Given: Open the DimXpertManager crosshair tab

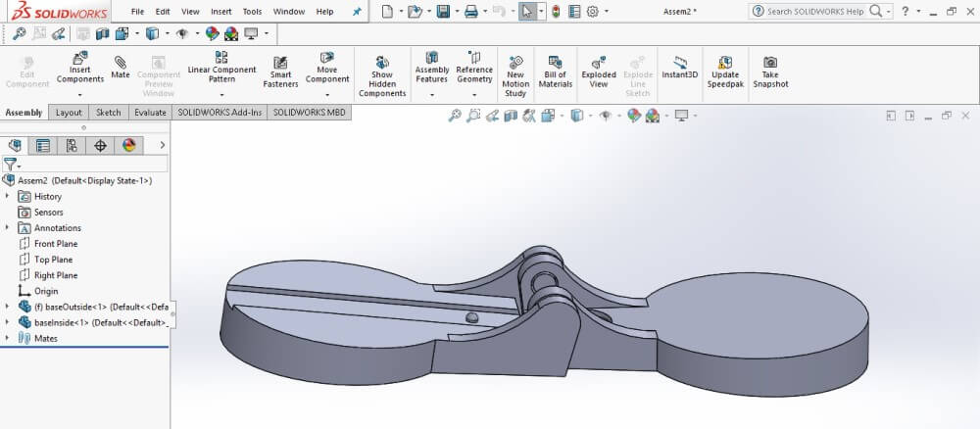Looking at the screenshot, I should click(100, 146).
